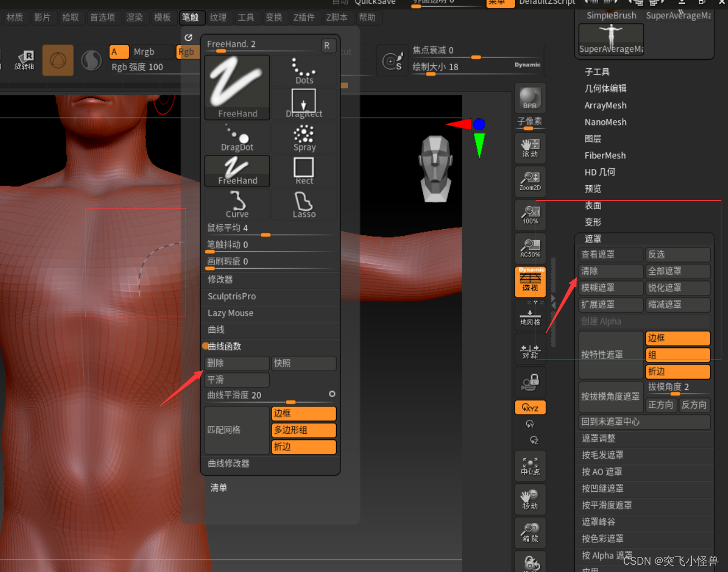Adjust the 鼠标平均 slider
728x572 pixels.
(271, 229)
